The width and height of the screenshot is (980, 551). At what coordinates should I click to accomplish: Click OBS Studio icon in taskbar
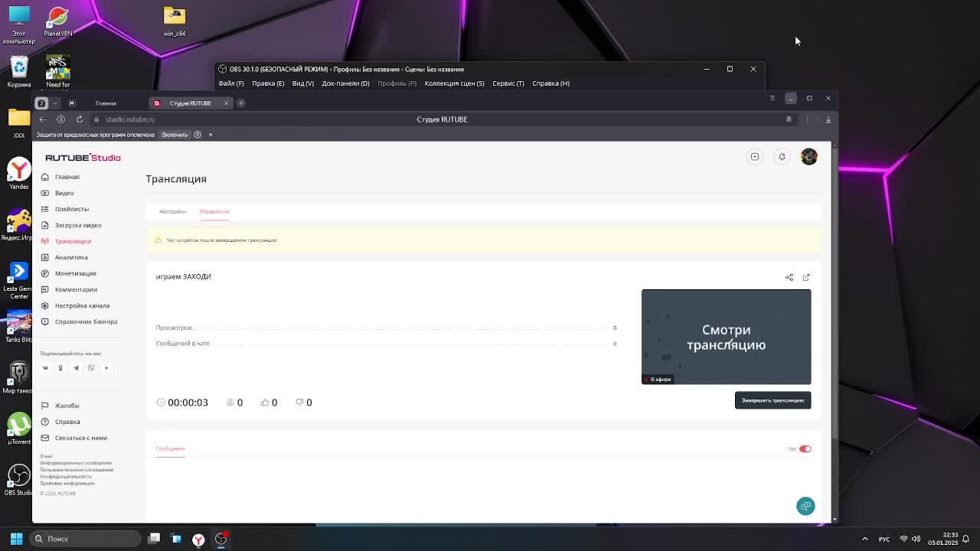[220, 540]
